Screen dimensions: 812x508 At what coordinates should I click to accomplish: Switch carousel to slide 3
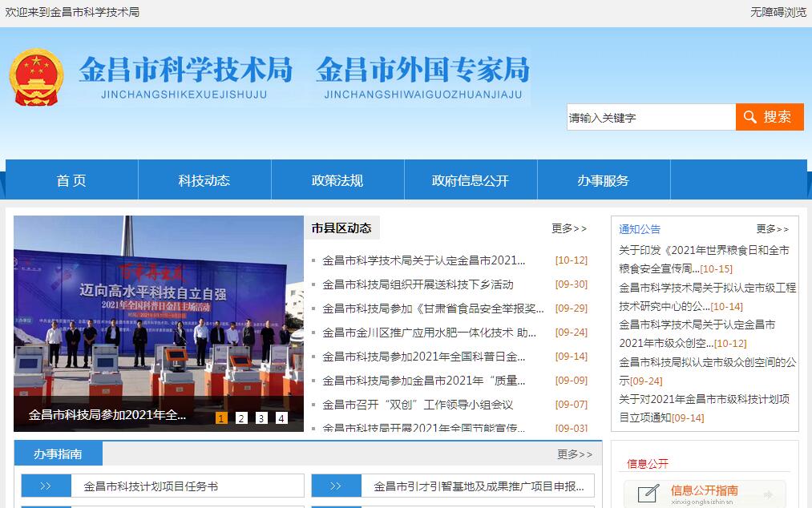coord(261,417)
